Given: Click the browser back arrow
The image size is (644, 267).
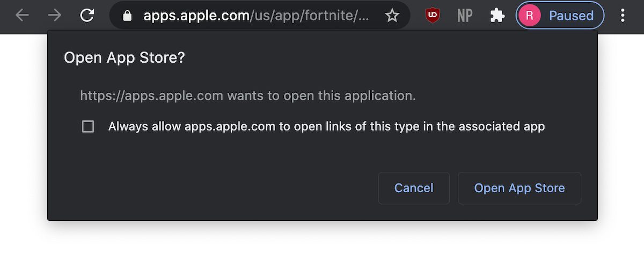Looking at the screenshot, I should [22, 16].
